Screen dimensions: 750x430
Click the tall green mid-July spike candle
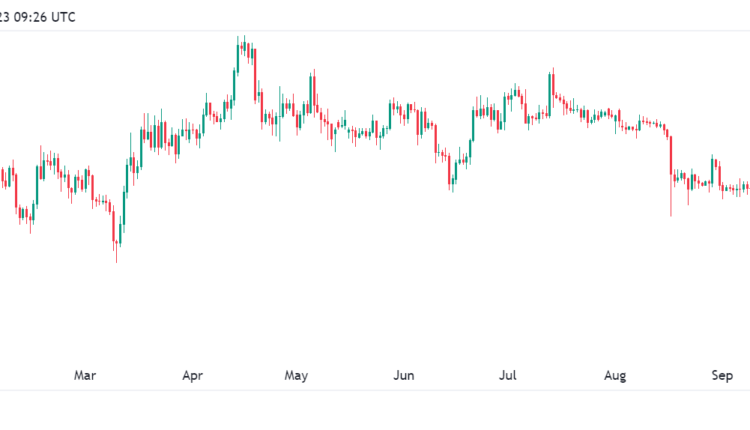[551, 90]
